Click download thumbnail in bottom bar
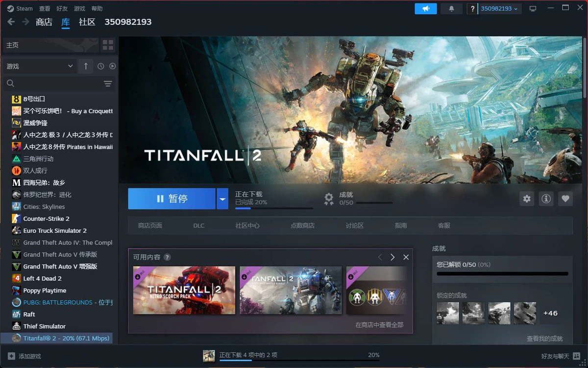Viewport: 588px width, 368px height. coord(209,356)
